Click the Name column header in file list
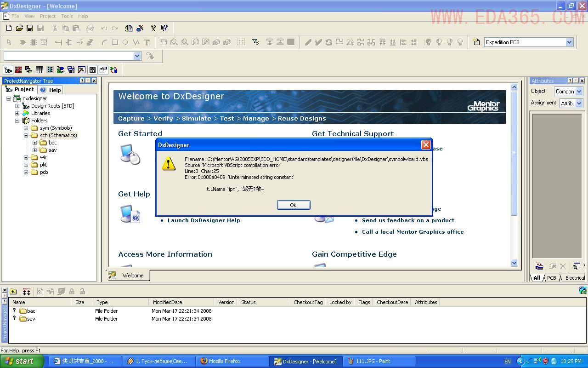The width and height of the screenshot is (588, 368). click(40, 302)
